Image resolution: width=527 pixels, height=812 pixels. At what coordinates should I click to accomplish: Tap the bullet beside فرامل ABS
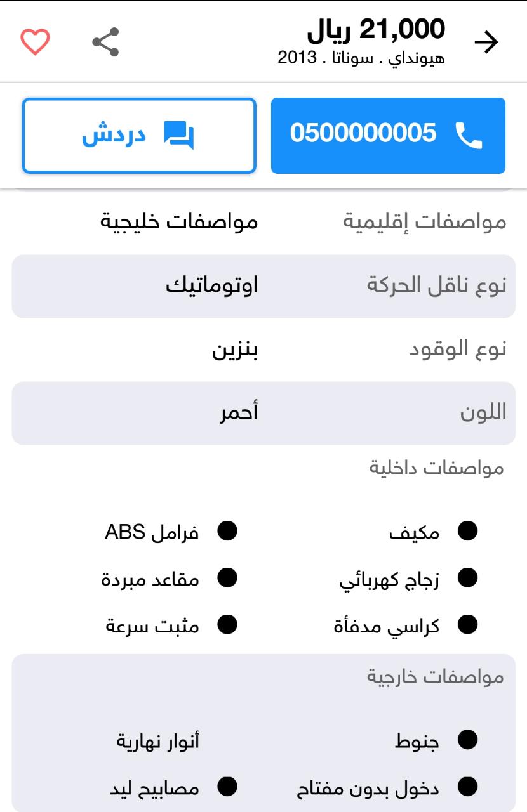(x=227, y=532)
